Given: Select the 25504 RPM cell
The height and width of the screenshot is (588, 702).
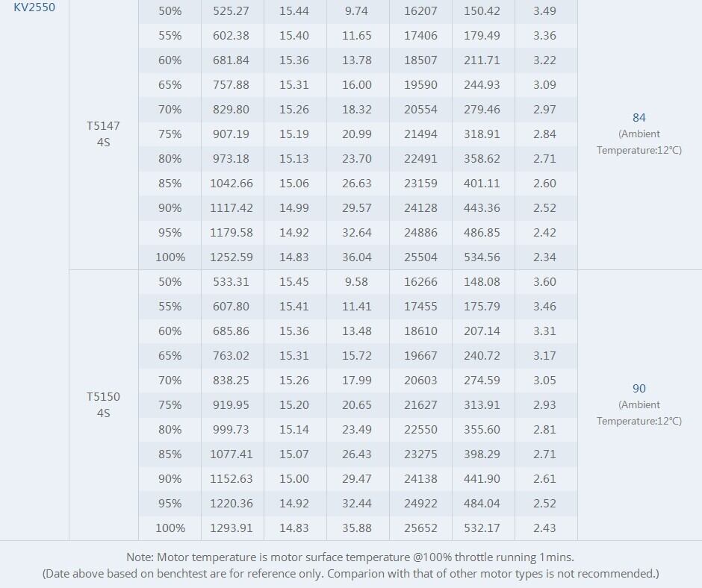Looking at the screenshot, I should [x=420, y=257].
